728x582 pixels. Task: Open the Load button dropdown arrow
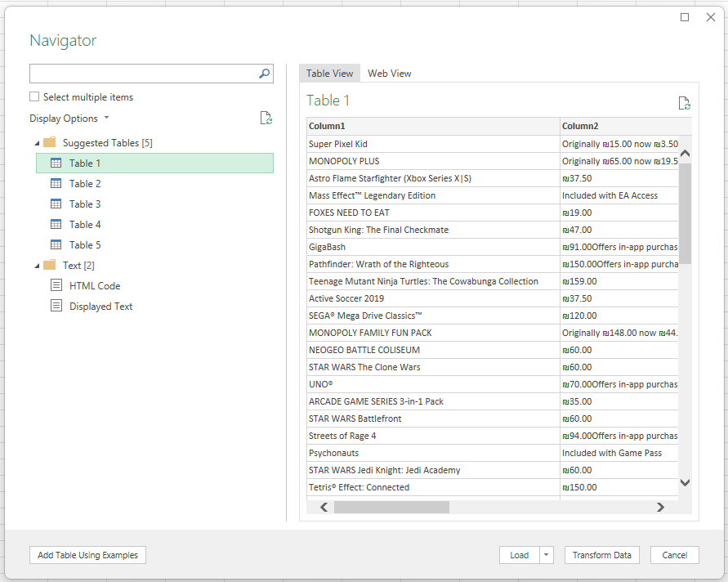[x=546, y=555]
